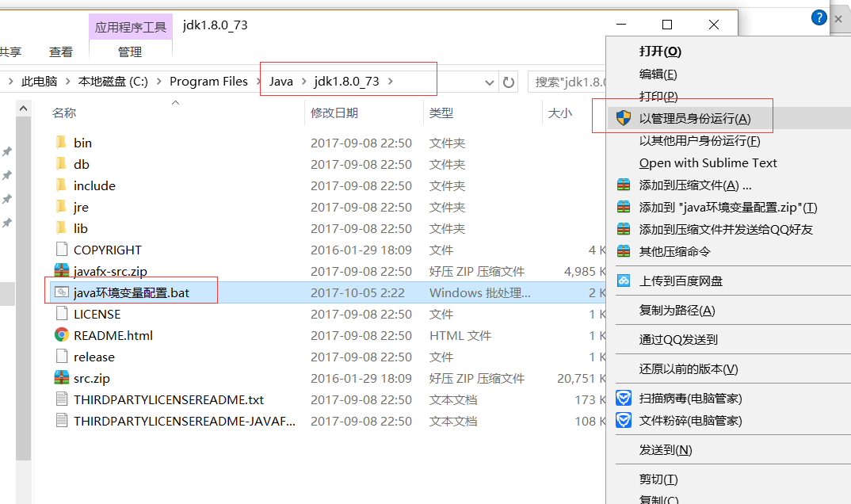Click the release file icon
The image size is (851, 504).
pos(61,357)
